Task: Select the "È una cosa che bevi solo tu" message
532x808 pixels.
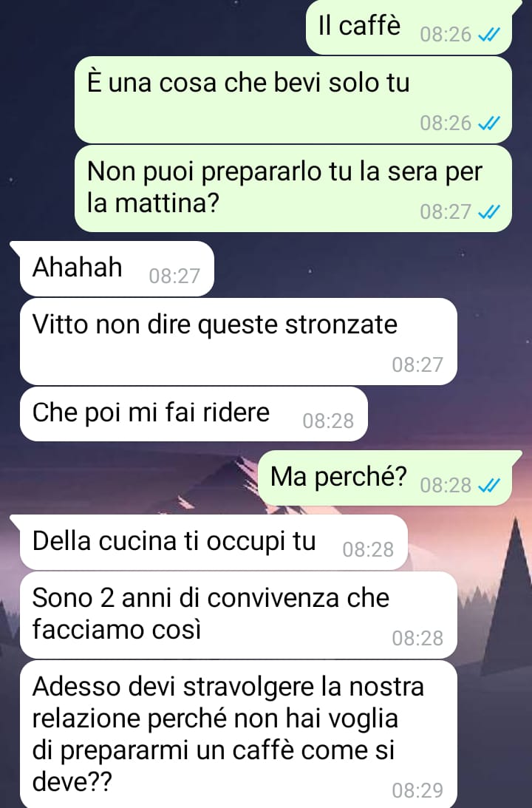Action: 293,100
